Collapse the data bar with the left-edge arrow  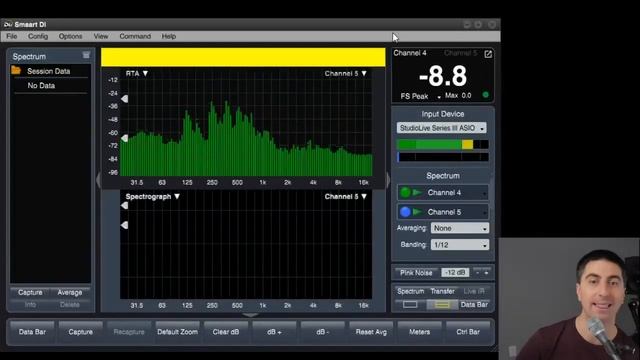(x=98, y=179)
